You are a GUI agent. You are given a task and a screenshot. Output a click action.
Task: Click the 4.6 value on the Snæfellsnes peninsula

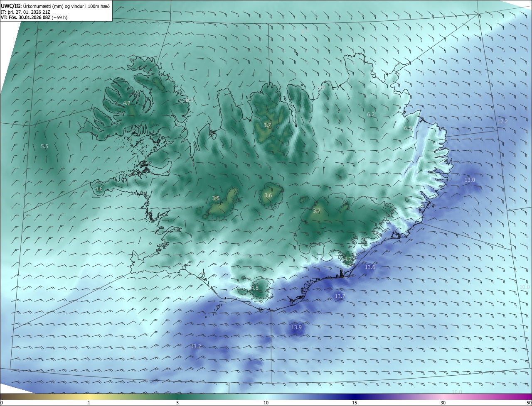(99, 188)
